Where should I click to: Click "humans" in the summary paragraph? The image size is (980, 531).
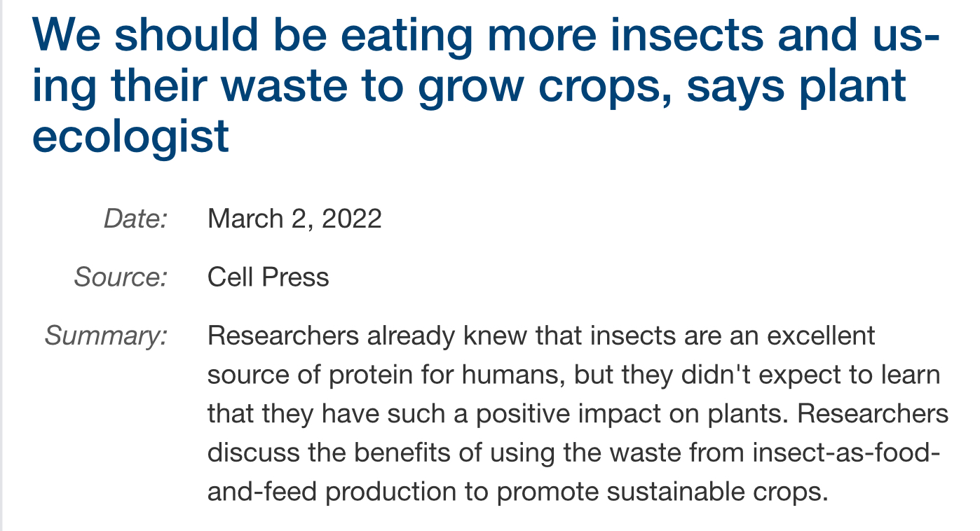[514, 375]
